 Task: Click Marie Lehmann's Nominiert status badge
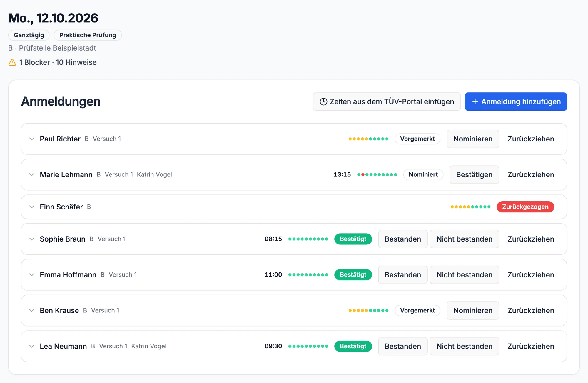[423, 175]
